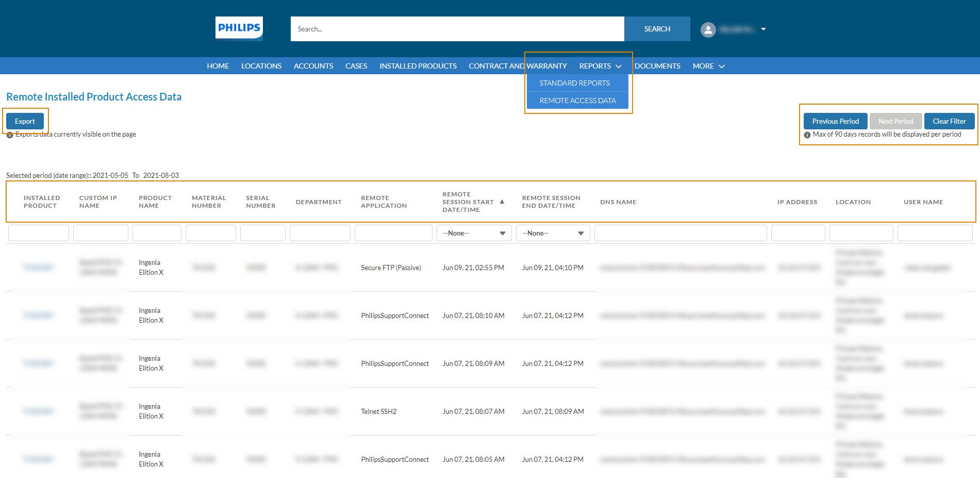Click the Philips logo
Screen dimensions: 980x483
(239, 28)
